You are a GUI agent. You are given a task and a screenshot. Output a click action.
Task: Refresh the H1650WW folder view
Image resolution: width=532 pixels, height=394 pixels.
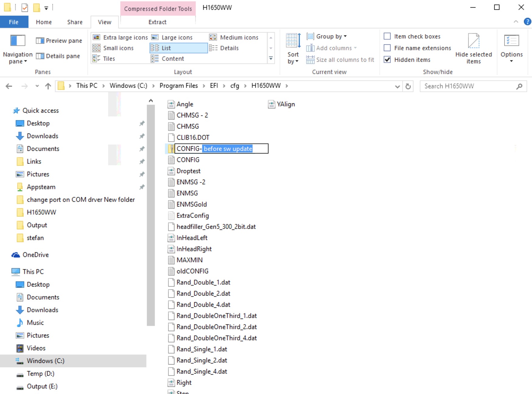(408, 86)
